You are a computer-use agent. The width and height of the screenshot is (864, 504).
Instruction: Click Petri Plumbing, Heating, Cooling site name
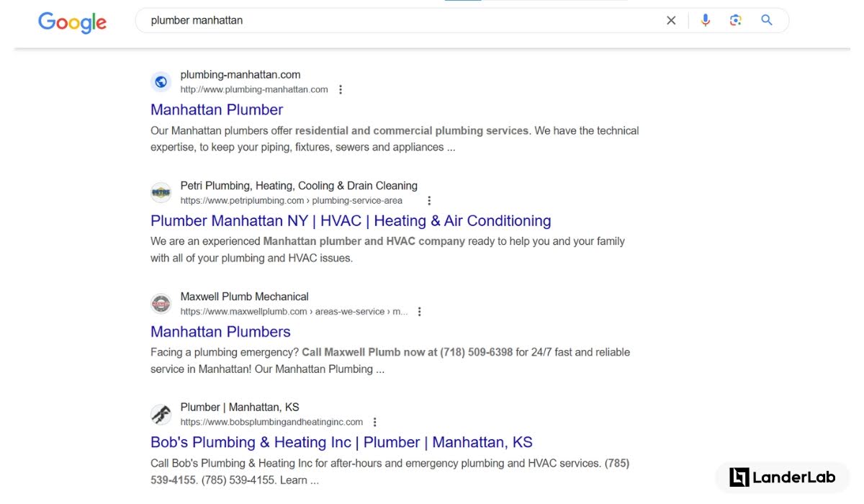click(x=299, y=185)
